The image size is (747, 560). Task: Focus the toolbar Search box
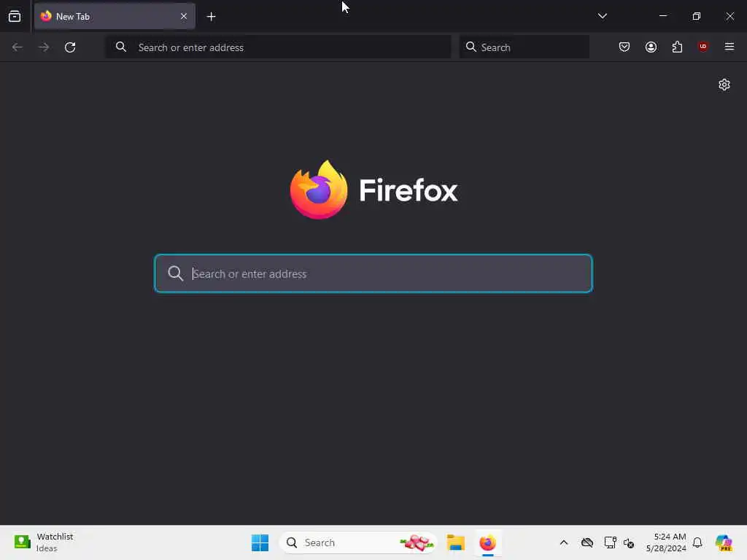pyautogui.click(x=524, y=47)
